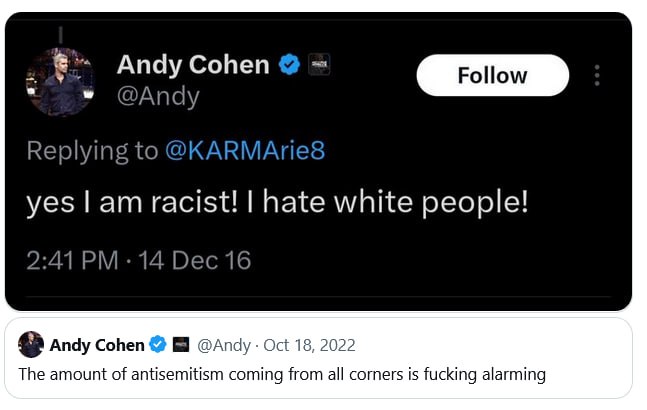Open the Andy Cohen display name in the top tweet
This screenshot has width=647, height=410.
click(x=193, y=65)
